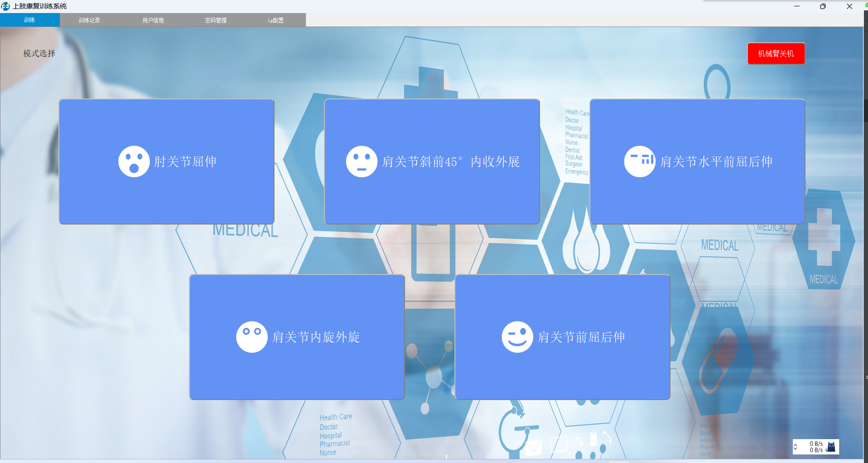Minimize the 上肢康复训练系统 window
Screen dimensions: 868x463
click(797, 6)
